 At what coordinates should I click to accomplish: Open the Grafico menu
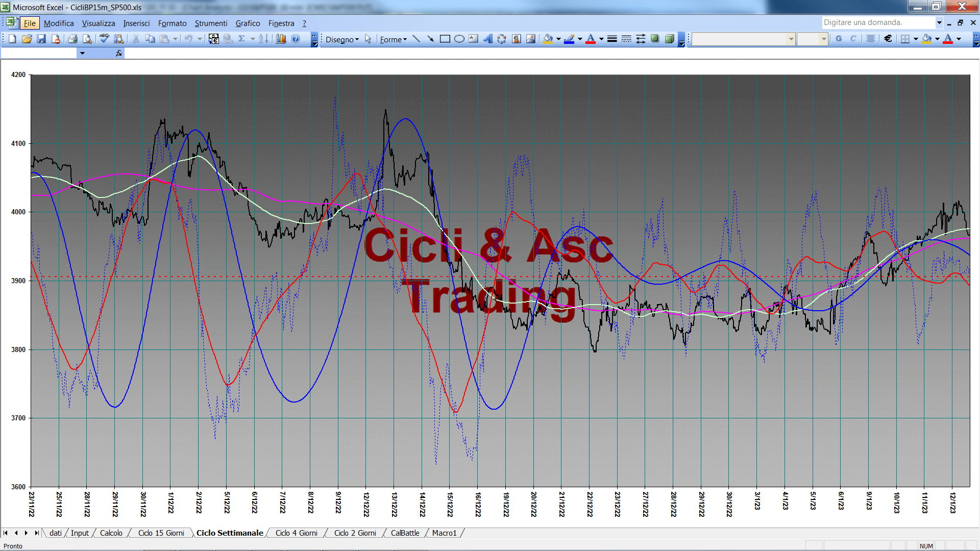(x=248, y=23)
